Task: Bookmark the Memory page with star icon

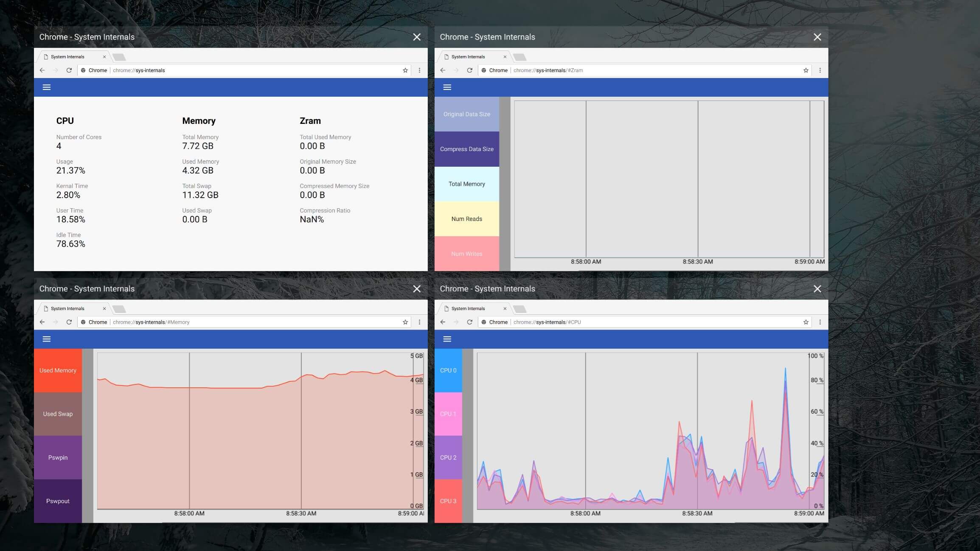Action: [x=405, y=322]
